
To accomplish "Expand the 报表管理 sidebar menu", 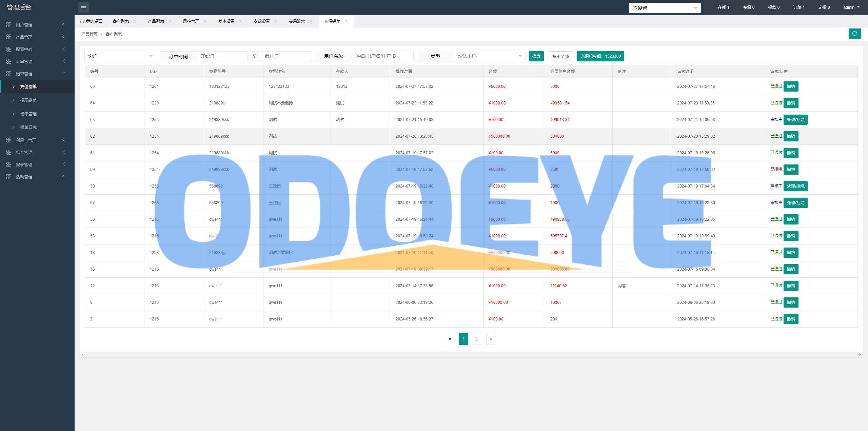I will (x=63, y=164).
